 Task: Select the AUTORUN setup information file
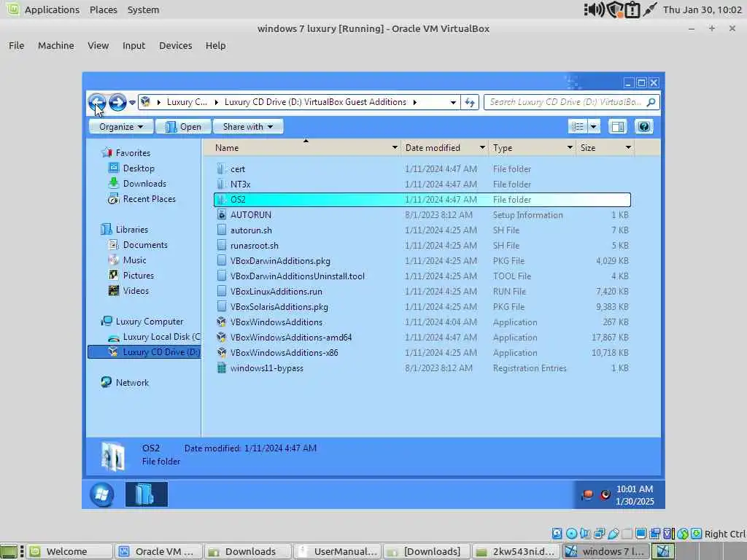point(251,215)
